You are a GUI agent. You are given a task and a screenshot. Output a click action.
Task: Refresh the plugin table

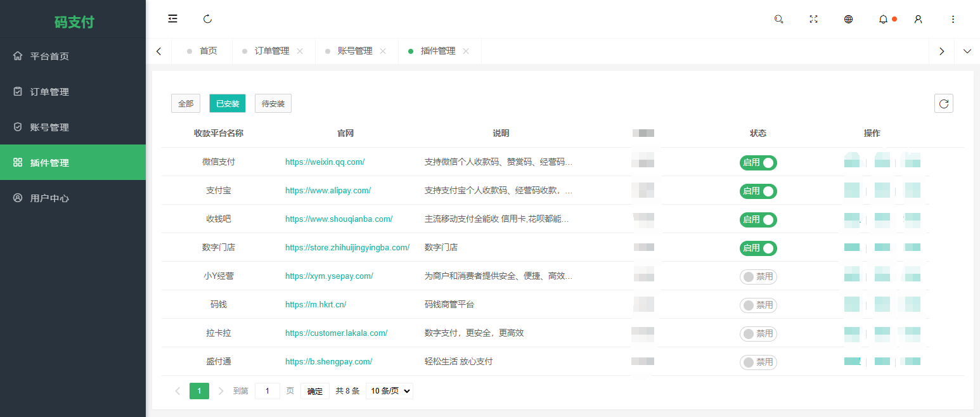(x=943, y=103)
